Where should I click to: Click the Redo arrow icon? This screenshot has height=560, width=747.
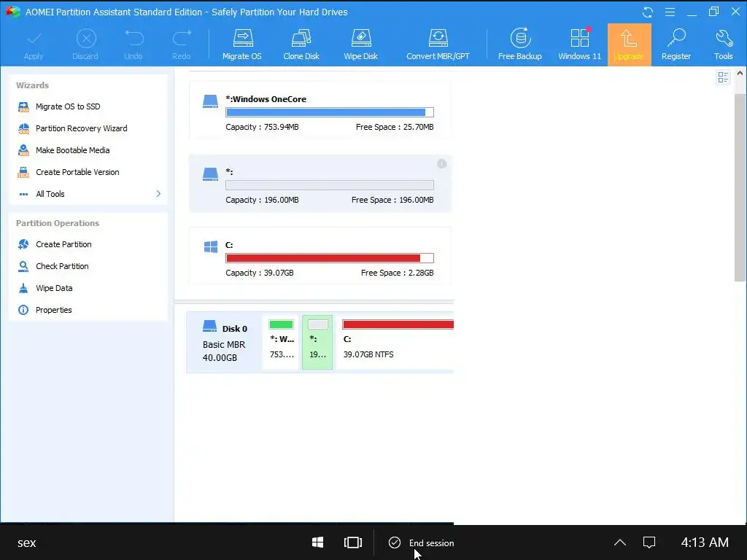click(x=182, y=38)
